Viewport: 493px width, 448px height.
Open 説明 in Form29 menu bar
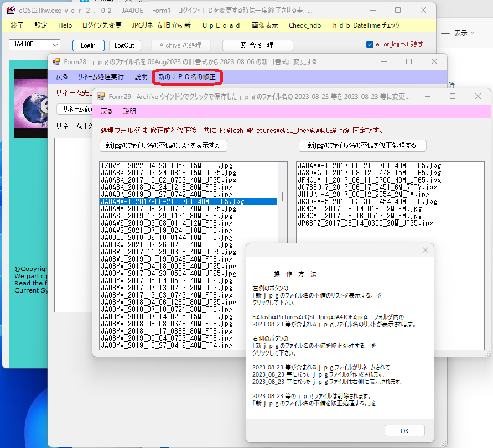pos(129,111)
